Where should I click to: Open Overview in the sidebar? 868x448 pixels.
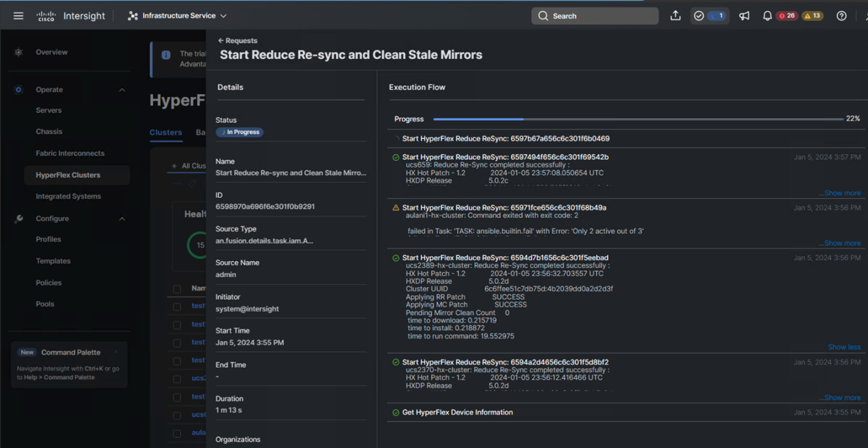(x=52, y=52)
